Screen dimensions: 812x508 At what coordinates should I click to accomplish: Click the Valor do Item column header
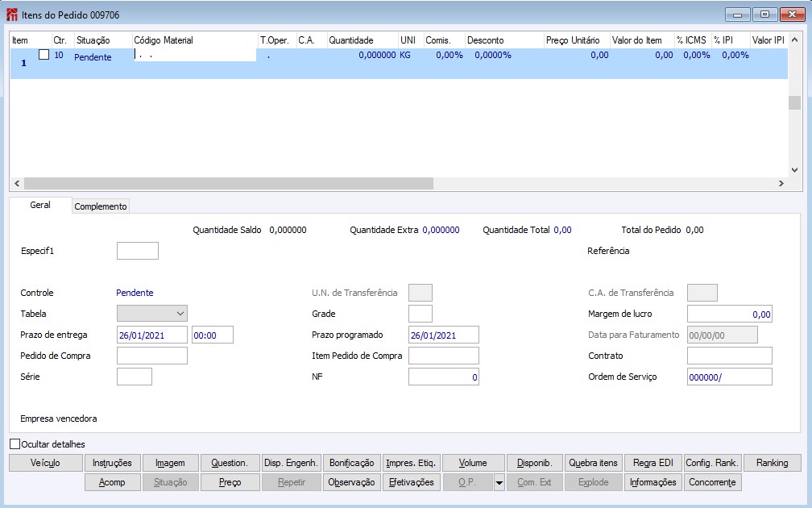click(x=642, y=40)
